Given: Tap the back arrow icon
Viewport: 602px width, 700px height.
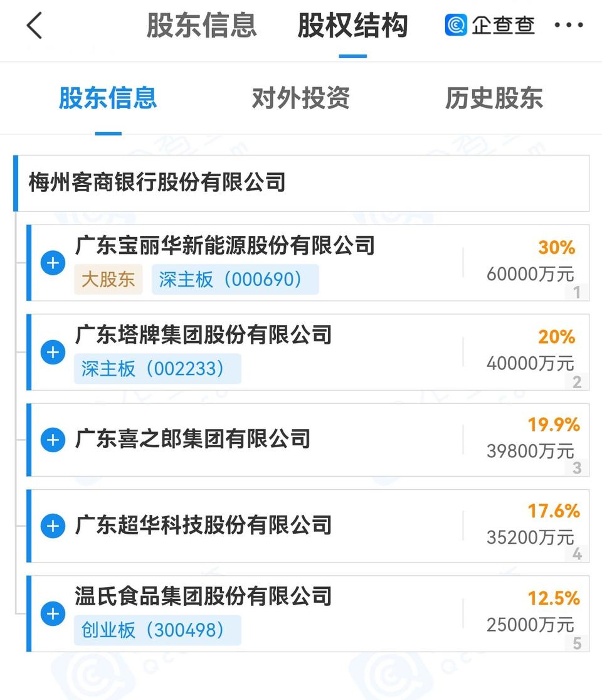Looking at the screenshot, I should (35, 26).
